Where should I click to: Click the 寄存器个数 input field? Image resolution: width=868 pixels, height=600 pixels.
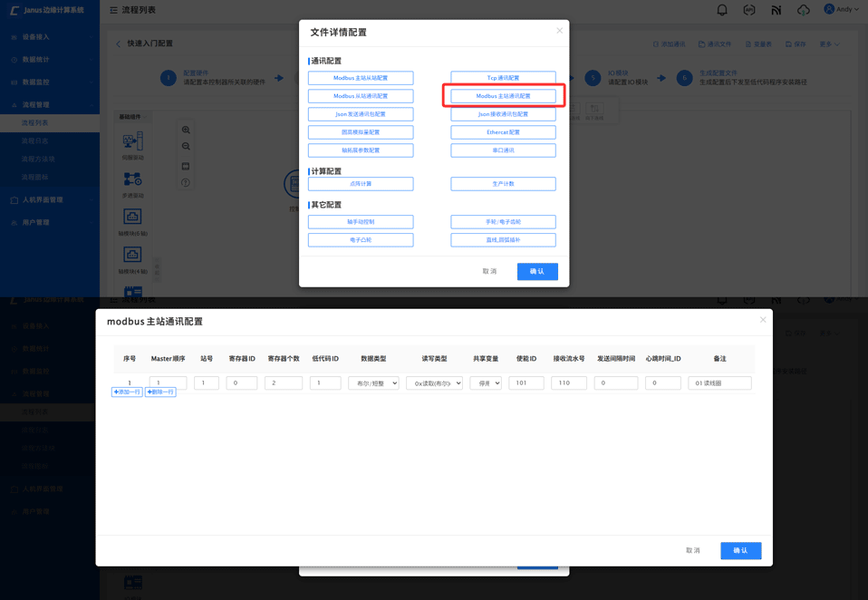[283, 383]
